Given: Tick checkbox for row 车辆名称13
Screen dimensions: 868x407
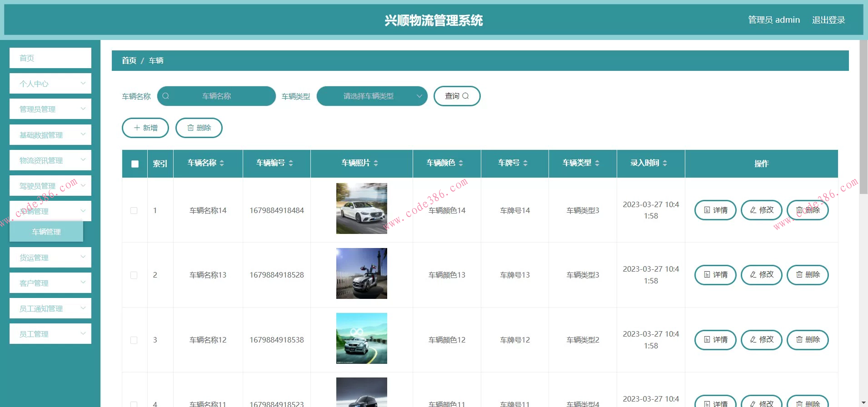Looking at the screenshot, I should [134, 275].
